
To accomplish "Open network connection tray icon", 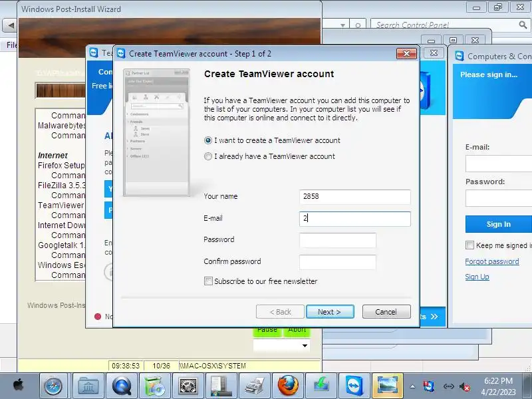I will coord(448,386).
